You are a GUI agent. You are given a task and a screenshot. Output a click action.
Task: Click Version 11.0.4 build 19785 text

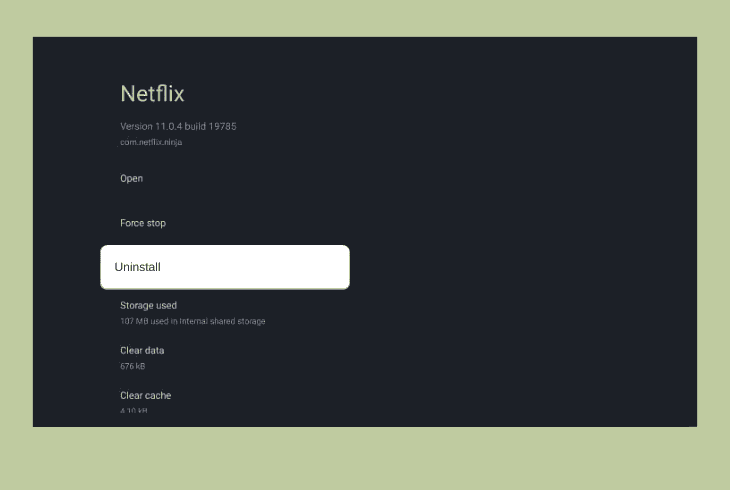pyautogui.click(x=178, y=126)
